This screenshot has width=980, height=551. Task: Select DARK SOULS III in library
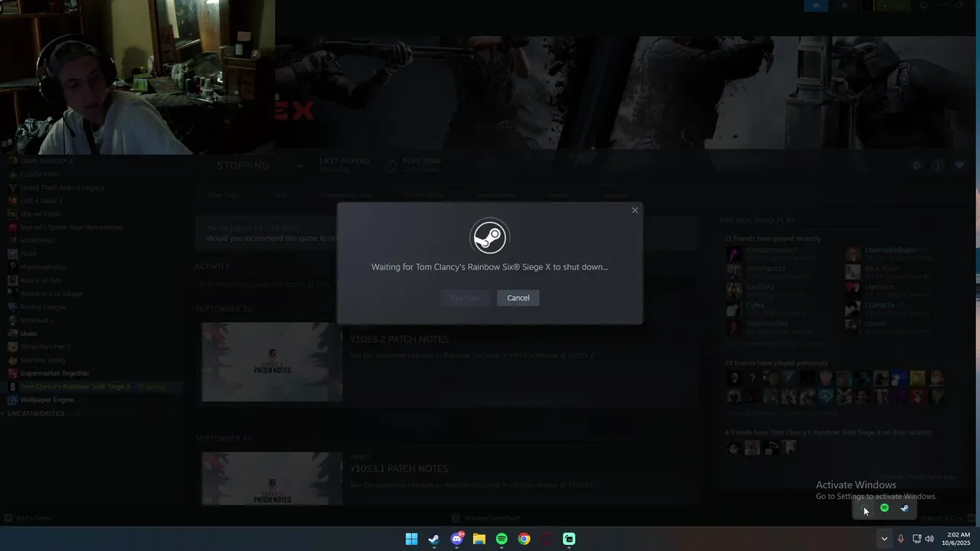47,161
